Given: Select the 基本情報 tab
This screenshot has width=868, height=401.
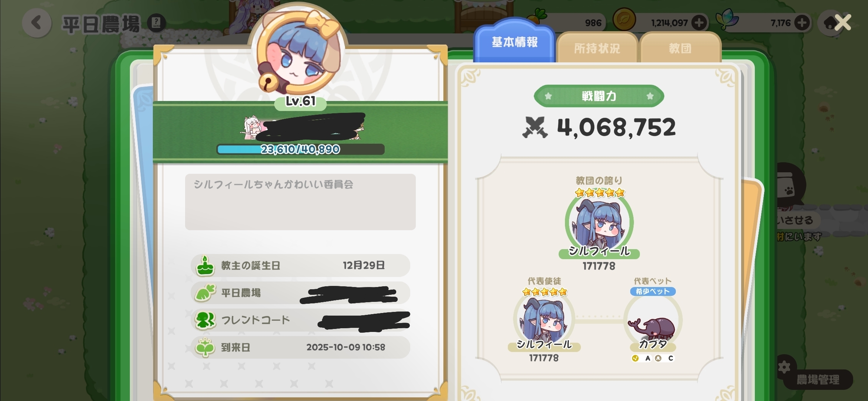Looking at the screenshot, I should [514, 42].
